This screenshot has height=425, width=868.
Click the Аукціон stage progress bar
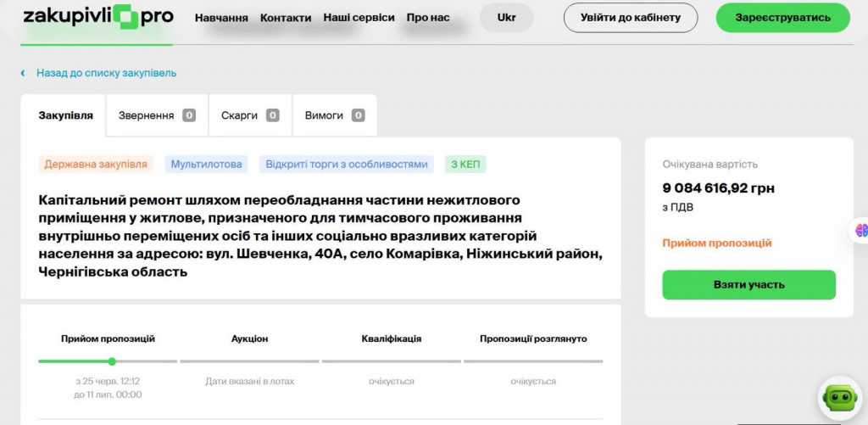(x=250, y=361)
